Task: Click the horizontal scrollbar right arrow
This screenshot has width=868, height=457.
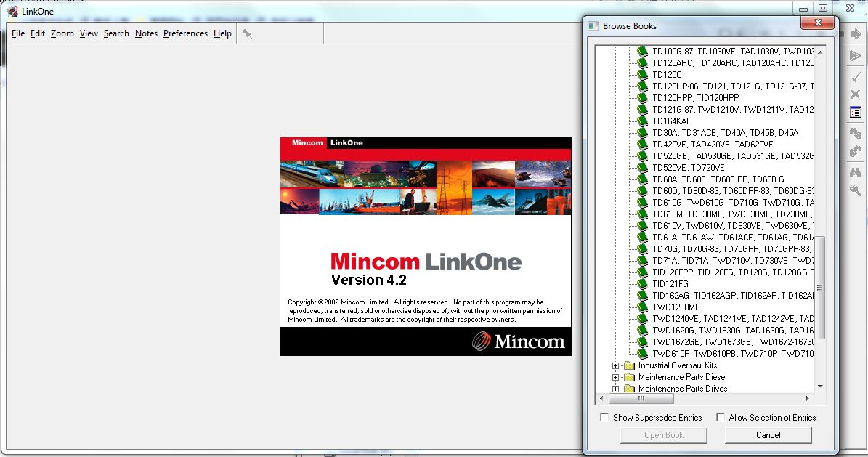Action: point(808,398)
